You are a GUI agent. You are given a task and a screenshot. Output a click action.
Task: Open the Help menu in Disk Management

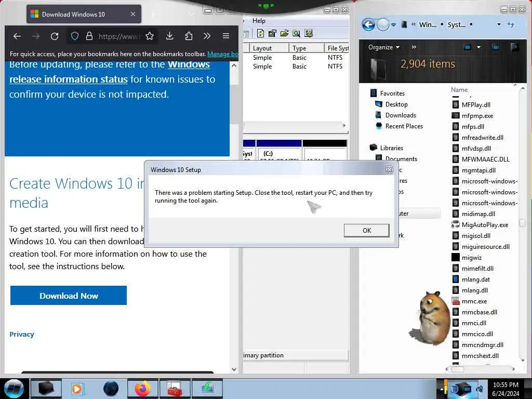point(259,21)
